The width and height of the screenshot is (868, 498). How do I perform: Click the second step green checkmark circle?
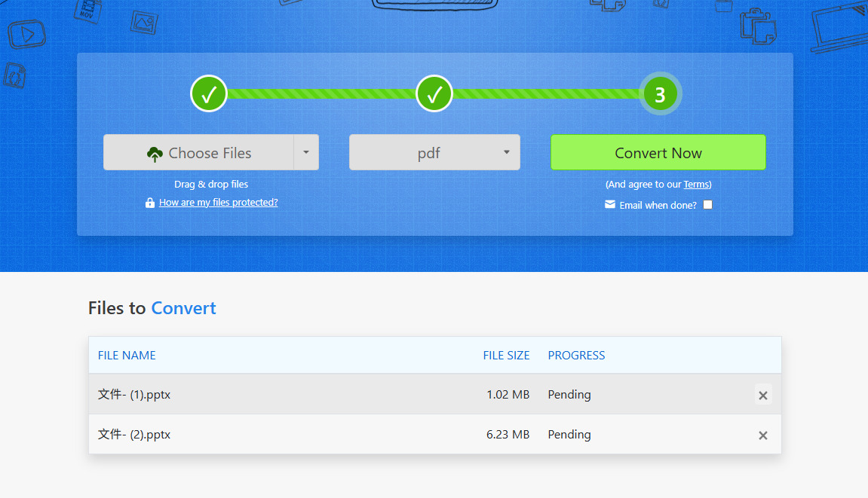click(x=434, y=93)
